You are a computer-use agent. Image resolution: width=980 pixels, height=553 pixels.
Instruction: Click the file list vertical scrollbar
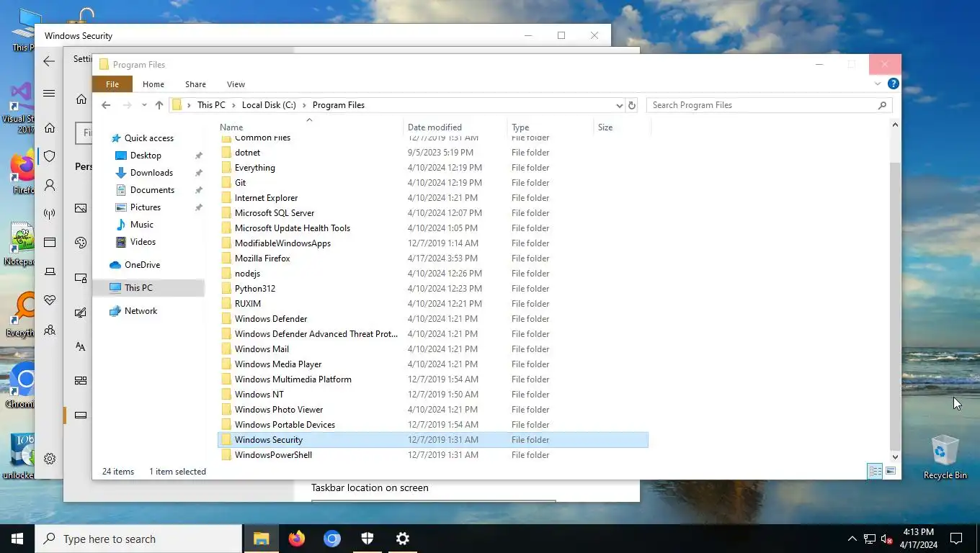[x=895, y=305]
